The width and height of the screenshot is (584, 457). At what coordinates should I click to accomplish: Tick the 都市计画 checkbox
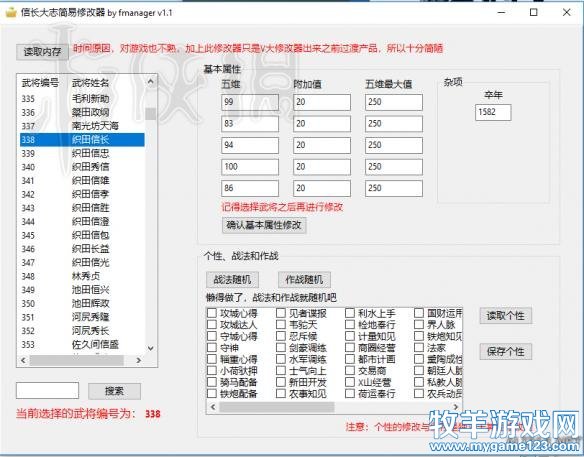coord(350,359)
